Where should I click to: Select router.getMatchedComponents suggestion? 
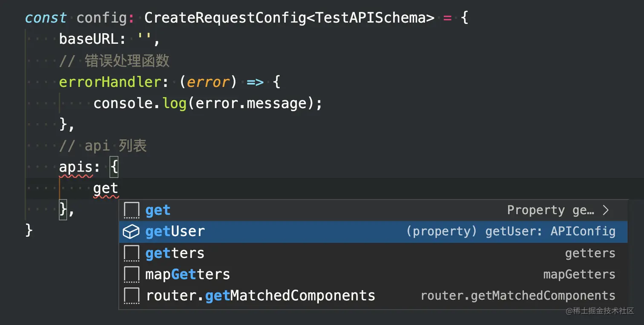(x=260, y=296)
